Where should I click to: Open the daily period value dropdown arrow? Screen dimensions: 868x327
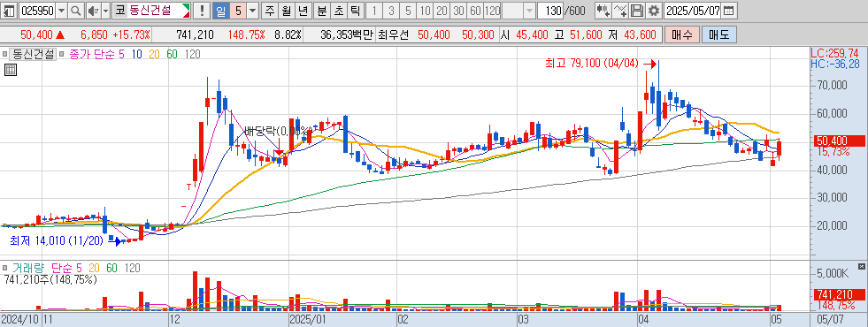[252, 10]
